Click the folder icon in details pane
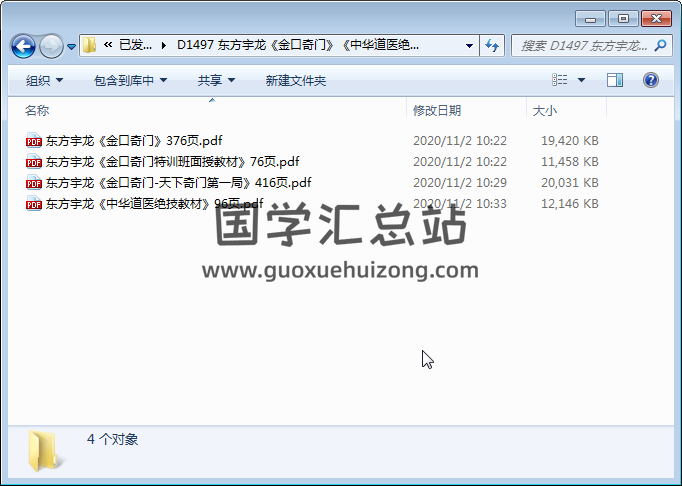The height and width of the screenshot is (486, 682). click(x=45, y=451)
